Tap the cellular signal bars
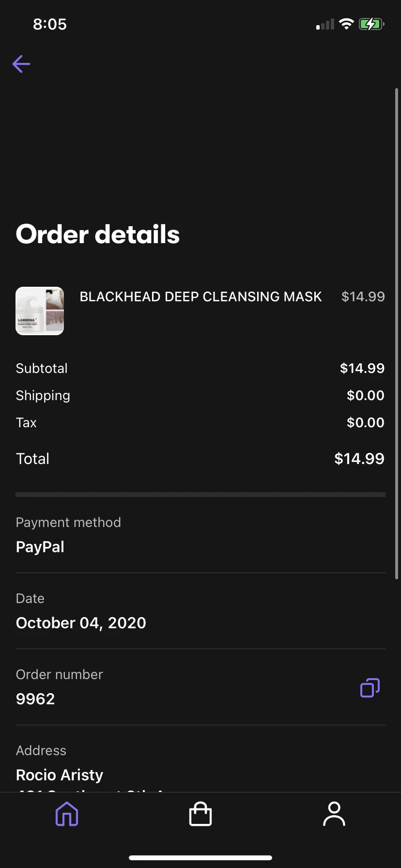 click(x=325, y=24)
